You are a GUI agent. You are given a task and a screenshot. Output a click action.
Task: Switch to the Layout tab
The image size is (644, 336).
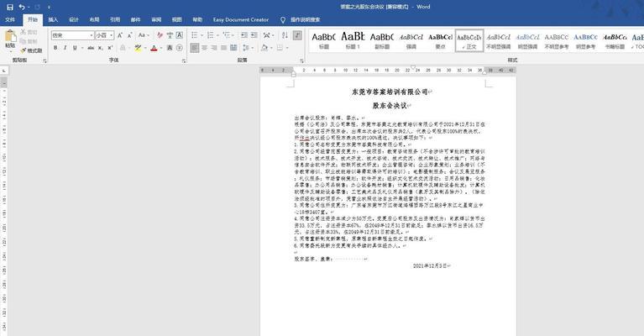point(94,19)
